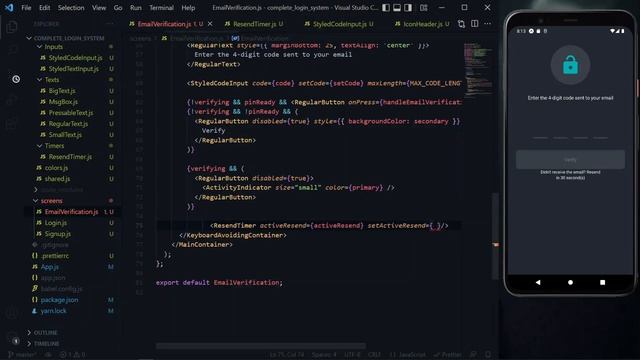Click the JS file icon beside colors.js
640x360 pixels.
point(39,168)
